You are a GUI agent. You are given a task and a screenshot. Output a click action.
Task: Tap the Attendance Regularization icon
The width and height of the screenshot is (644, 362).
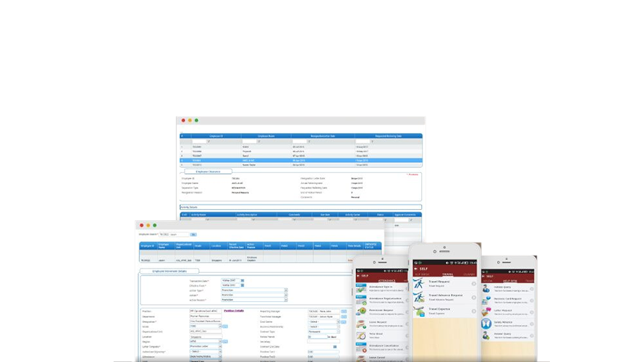tap(361, 300)
